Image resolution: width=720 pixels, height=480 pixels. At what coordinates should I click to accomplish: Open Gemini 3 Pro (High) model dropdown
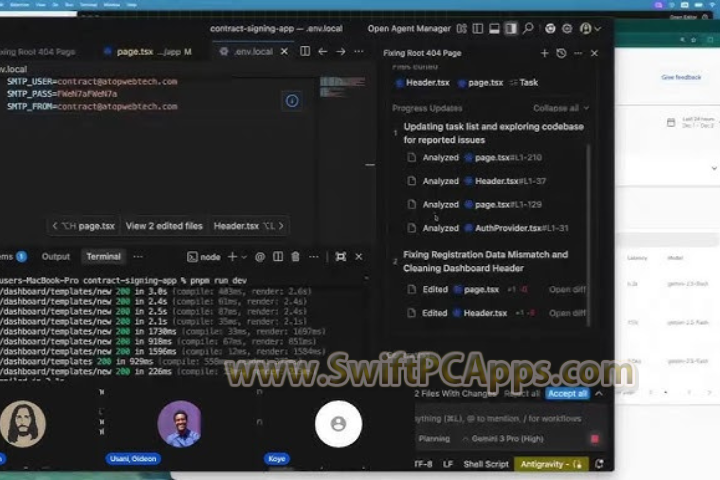pos(503,439)
